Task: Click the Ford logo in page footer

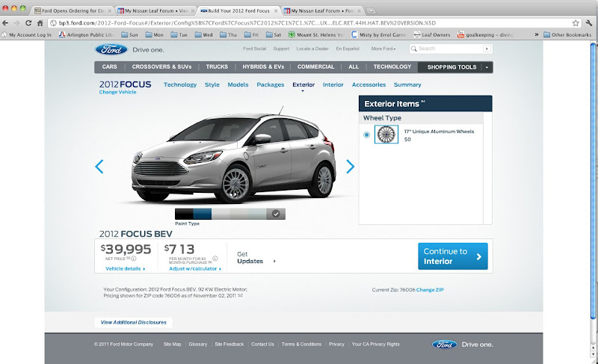Action: 445,345
